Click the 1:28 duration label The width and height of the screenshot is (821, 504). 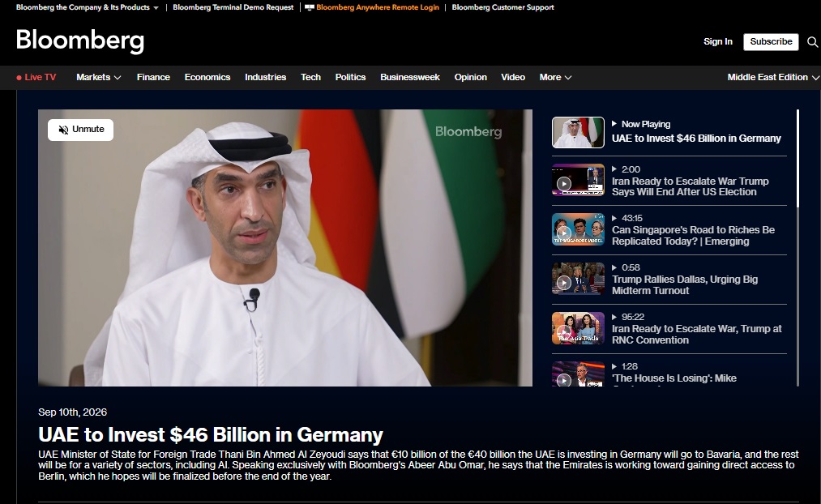click(x=630, y=366)
